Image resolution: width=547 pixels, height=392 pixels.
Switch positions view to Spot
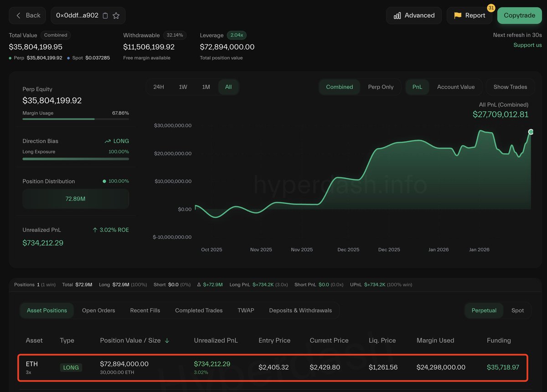click(517, 310)
